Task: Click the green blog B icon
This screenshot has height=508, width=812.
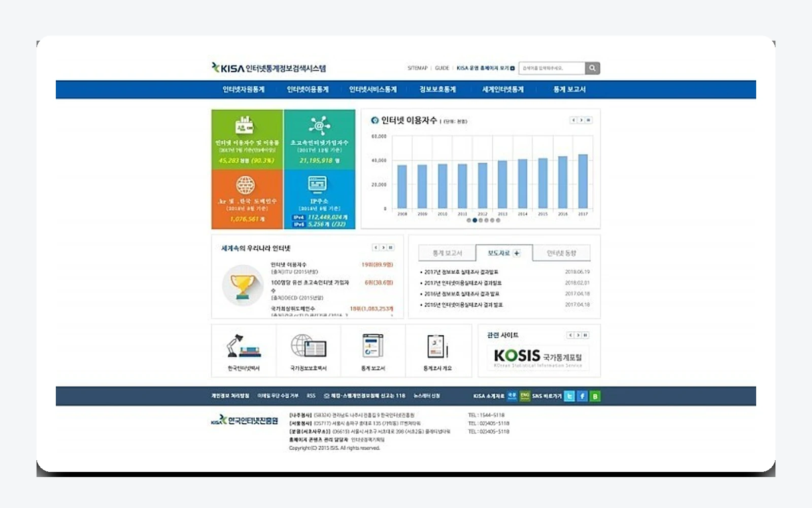Action: point(595,396)
